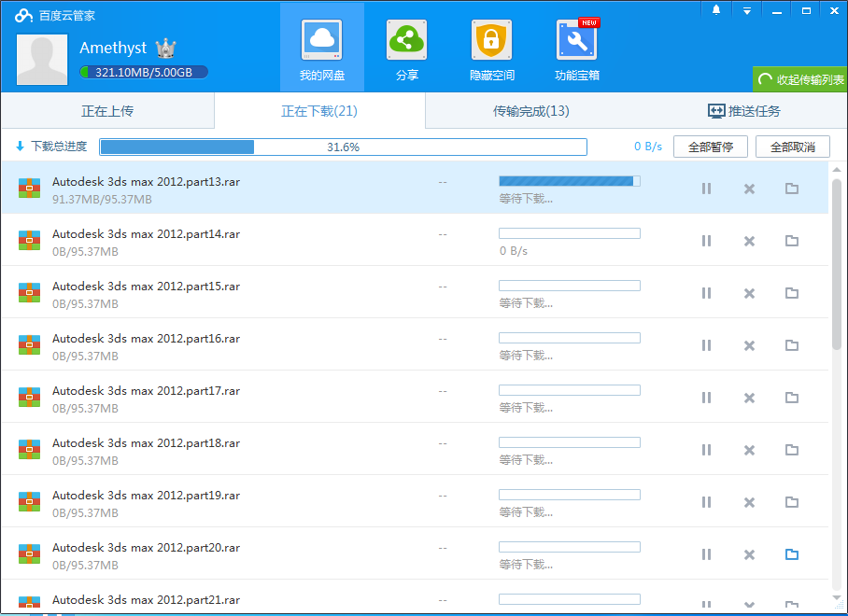The width and height of the screenshot is (848, 616).
Task: Click the total download progress bar
Action: point(343,147)
